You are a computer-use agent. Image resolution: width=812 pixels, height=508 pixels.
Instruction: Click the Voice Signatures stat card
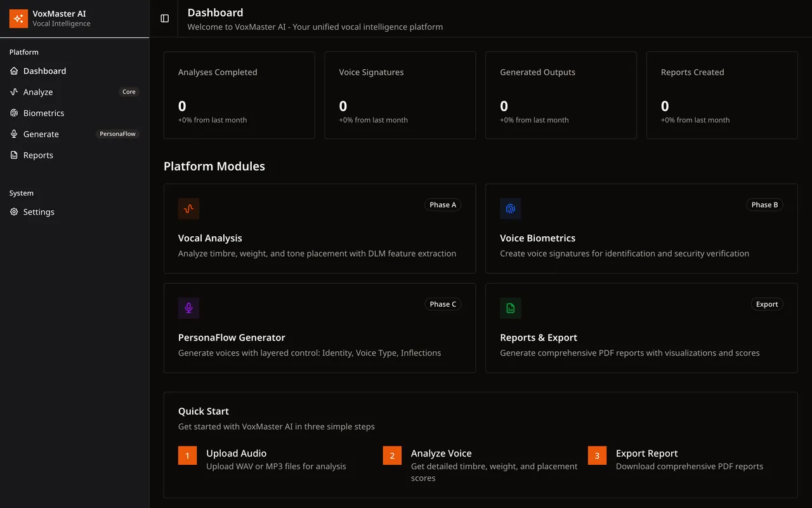pos(400,95)
